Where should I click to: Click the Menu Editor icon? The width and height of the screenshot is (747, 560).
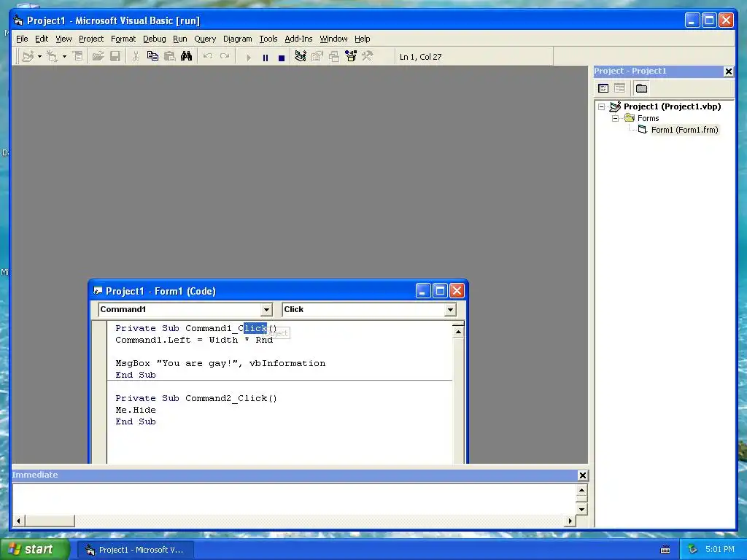(77, 57)
